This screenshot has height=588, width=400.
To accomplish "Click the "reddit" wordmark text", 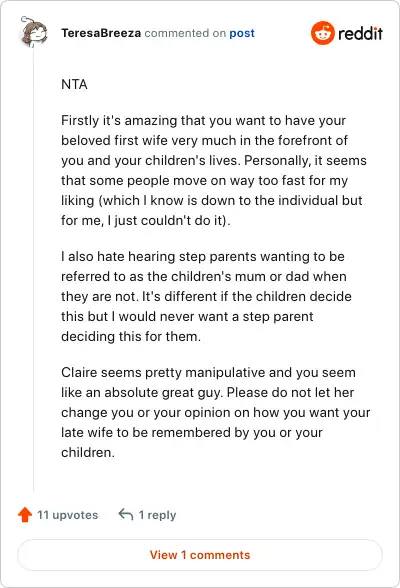I will [360, 33].
